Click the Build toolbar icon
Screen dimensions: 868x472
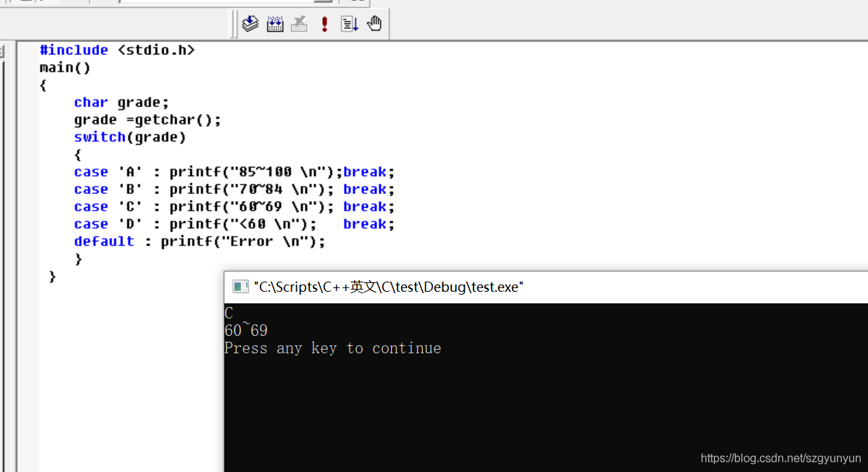275,24
